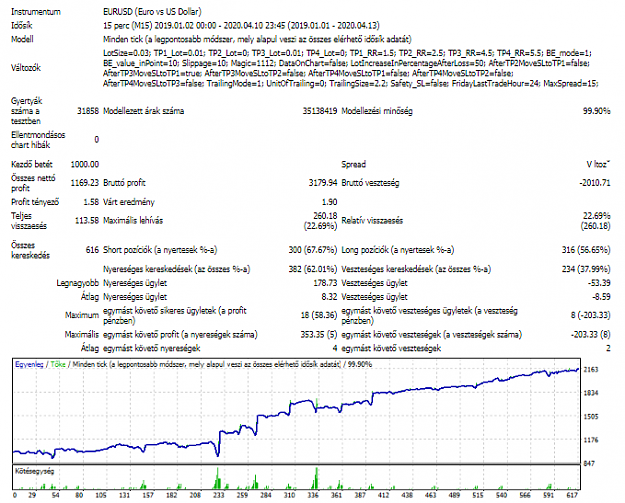The image size is (625, 503).
Task: Select the 99.90% modelling quality value
Action: coord(596,111)
